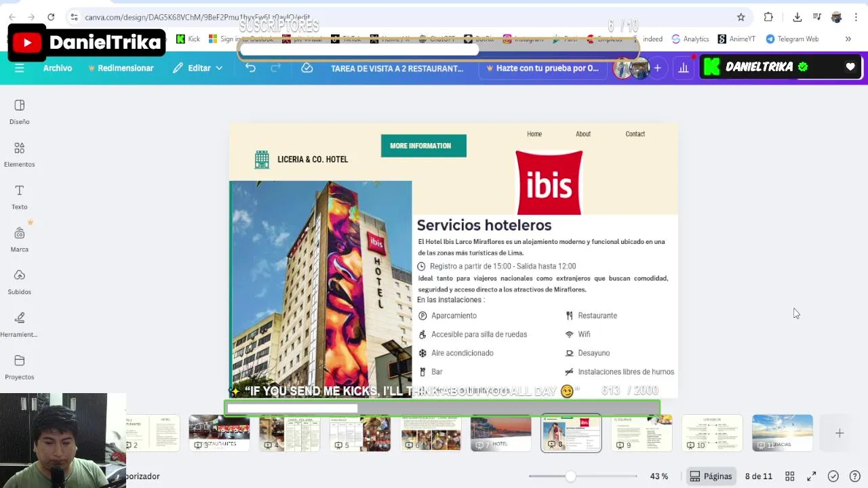Select the page 9 thumbnail
The height and width of the screenshot is (488, 868).
coord(642,433)
